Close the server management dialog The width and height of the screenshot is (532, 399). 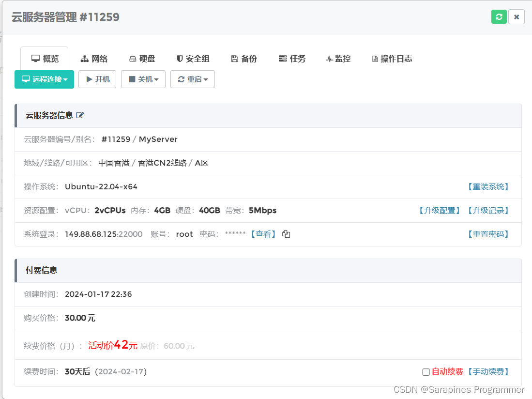pyautogui.click(x=517, y=17)
